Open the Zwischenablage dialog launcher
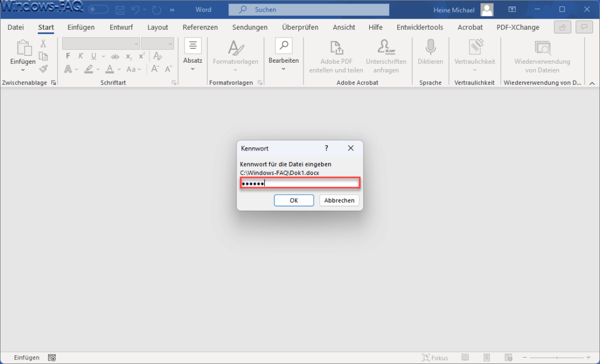This screenshot has height=364, width=600. coord(53,83)
